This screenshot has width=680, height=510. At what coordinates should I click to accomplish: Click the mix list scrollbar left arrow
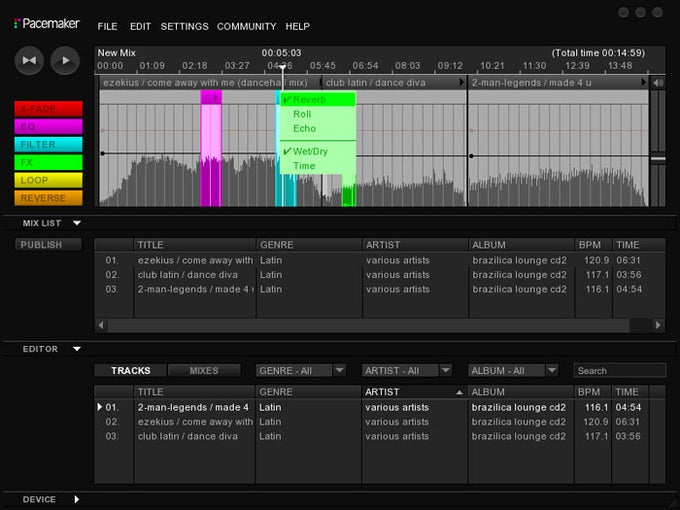101,325
